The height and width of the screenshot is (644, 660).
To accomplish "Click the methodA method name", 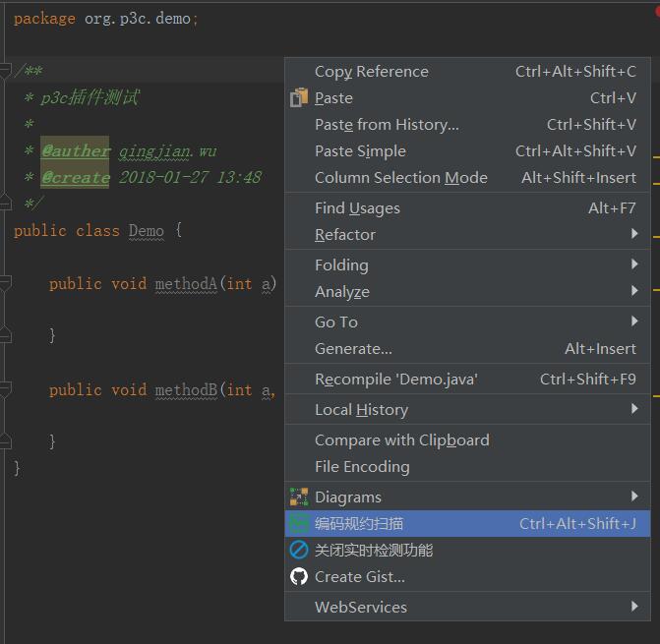I will 186,284.
